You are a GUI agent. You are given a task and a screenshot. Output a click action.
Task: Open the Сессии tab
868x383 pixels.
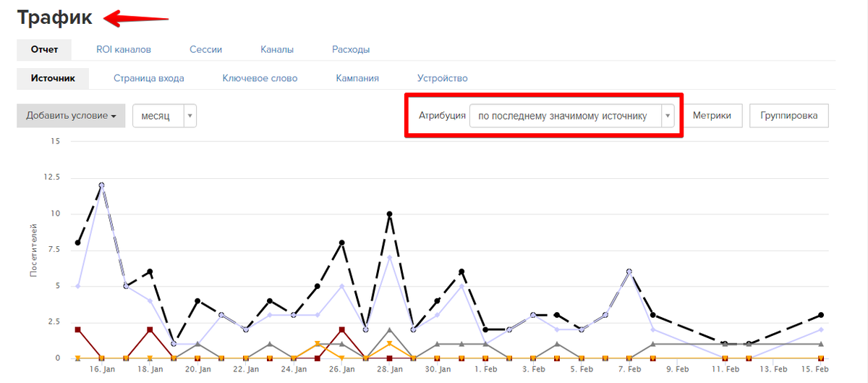point(205,50)
